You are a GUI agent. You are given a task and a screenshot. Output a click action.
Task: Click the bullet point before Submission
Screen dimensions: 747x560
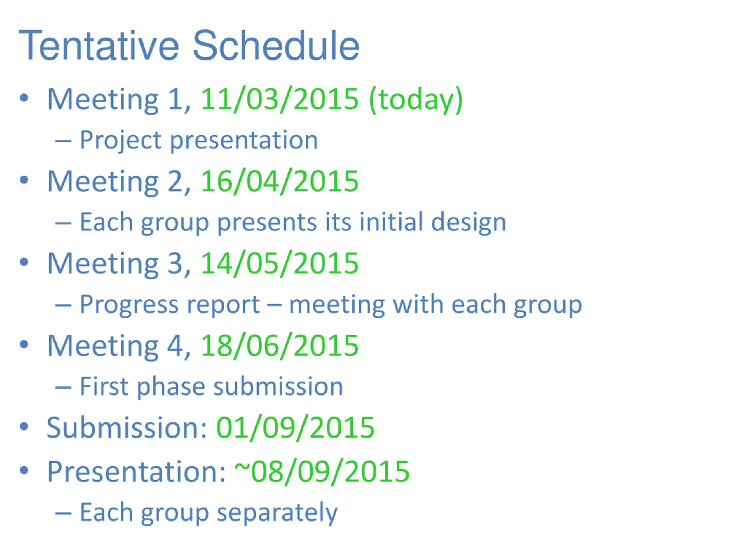pyautogui.click(x=24, y=426)
